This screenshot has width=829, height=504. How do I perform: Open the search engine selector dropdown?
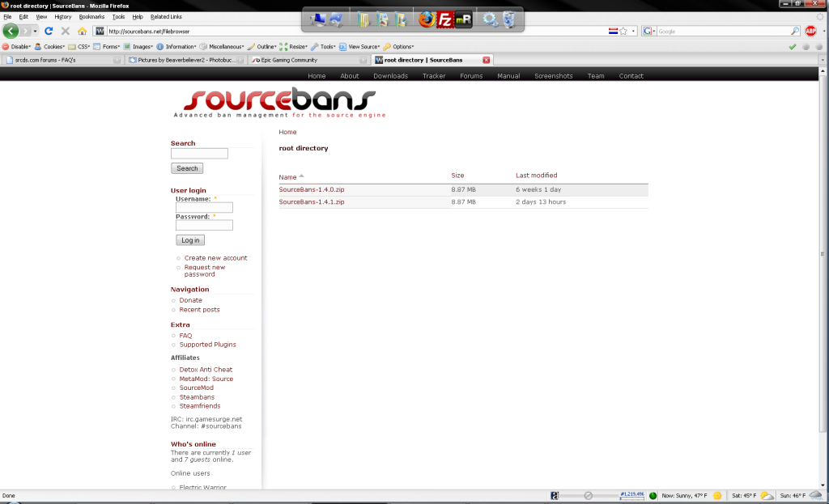tap(649, 31)
